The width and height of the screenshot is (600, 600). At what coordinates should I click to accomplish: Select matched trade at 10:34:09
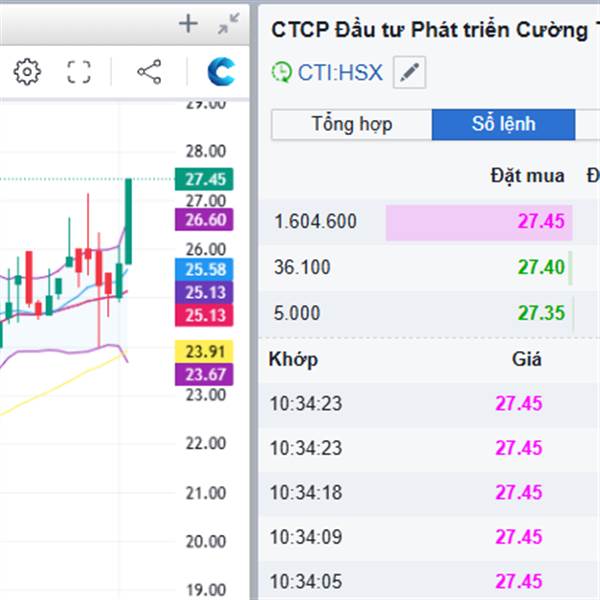click(429, 537)
